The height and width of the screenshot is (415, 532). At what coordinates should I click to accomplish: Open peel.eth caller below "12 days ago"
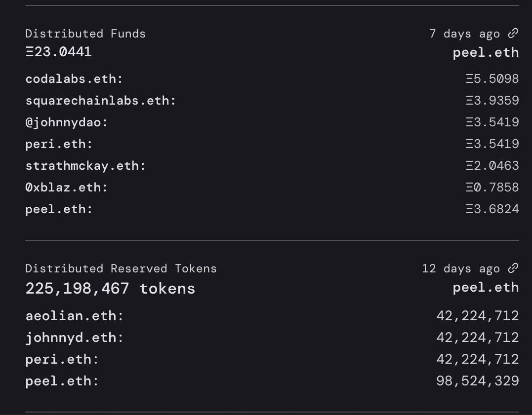(486, 287)
